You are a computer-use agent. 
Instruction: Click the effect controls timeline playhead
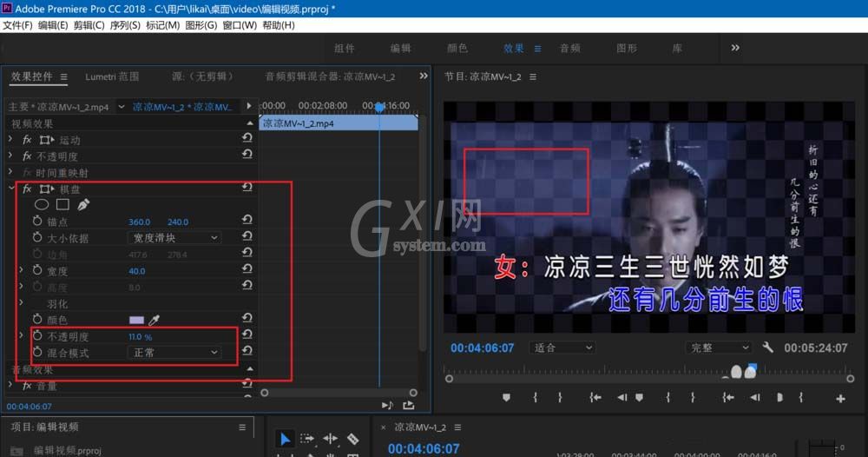click(379, 108)
